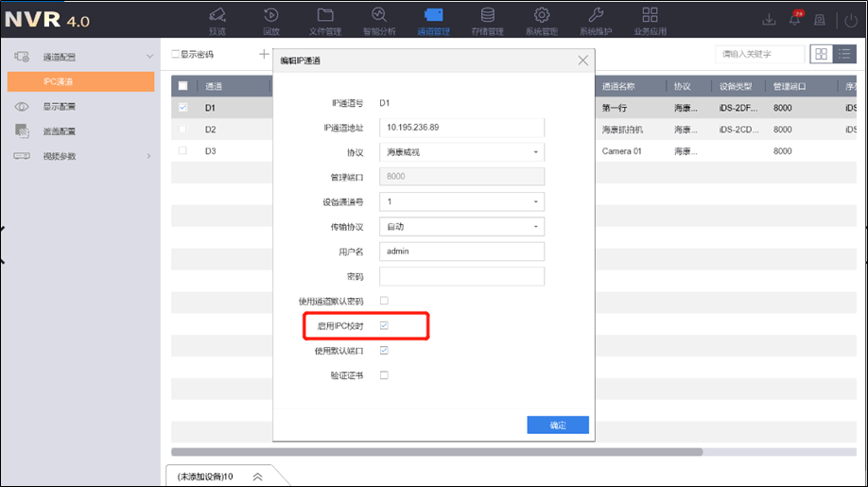Open the 协议 dropdown

pos(461,152)
